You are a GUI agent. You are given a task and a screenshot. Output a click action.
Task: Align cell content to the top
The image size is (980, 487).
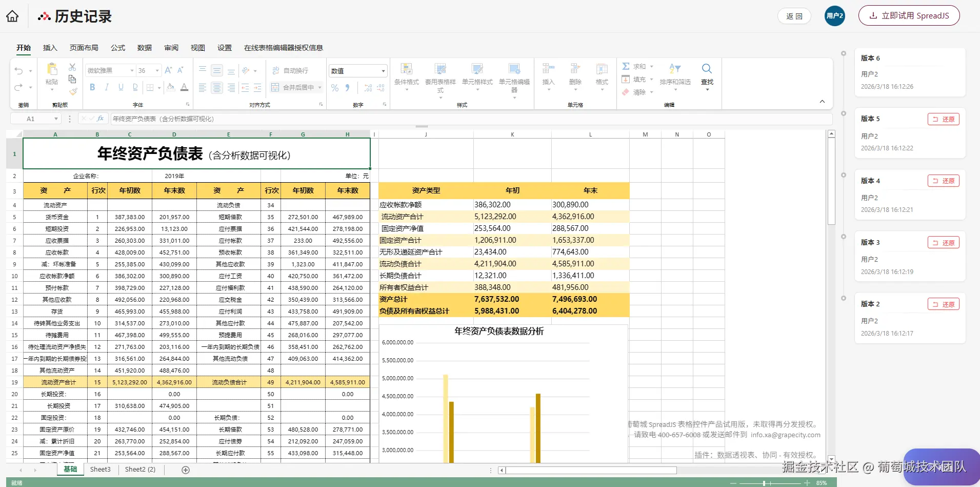[203, 70]
